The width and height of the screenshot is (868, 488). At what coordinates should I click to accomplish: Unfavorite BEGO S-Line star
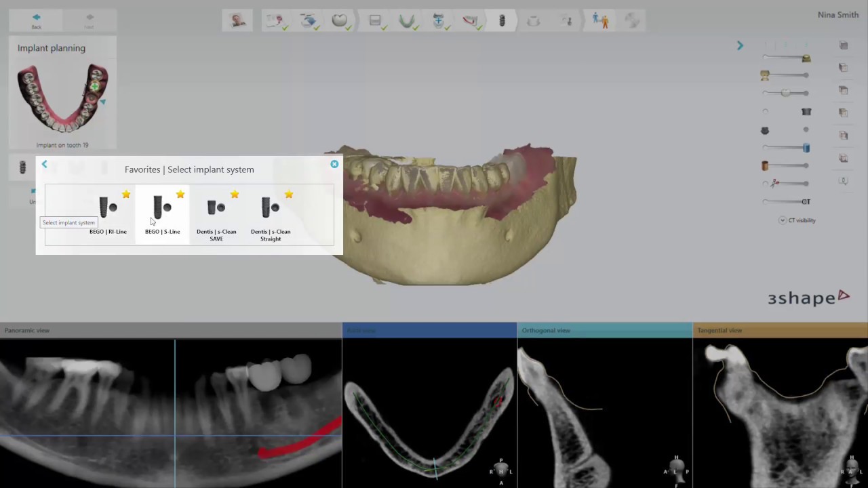tap(180, 195)
